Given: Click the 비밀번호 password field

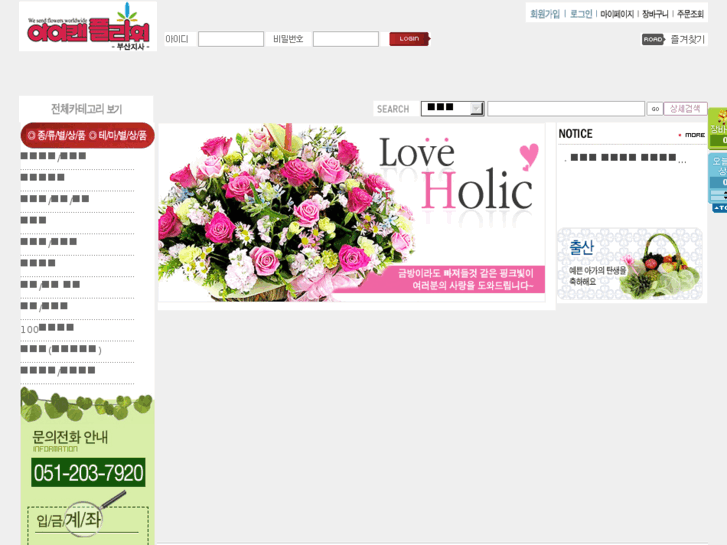Looking at the screenshot, I should click(346, 39).
